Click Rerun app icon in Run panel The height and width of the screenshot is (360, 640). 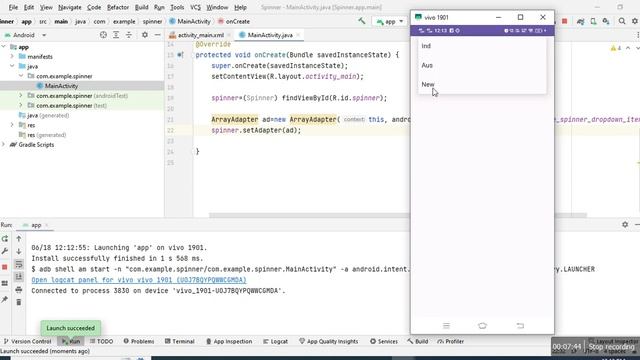tap(5, 238)
